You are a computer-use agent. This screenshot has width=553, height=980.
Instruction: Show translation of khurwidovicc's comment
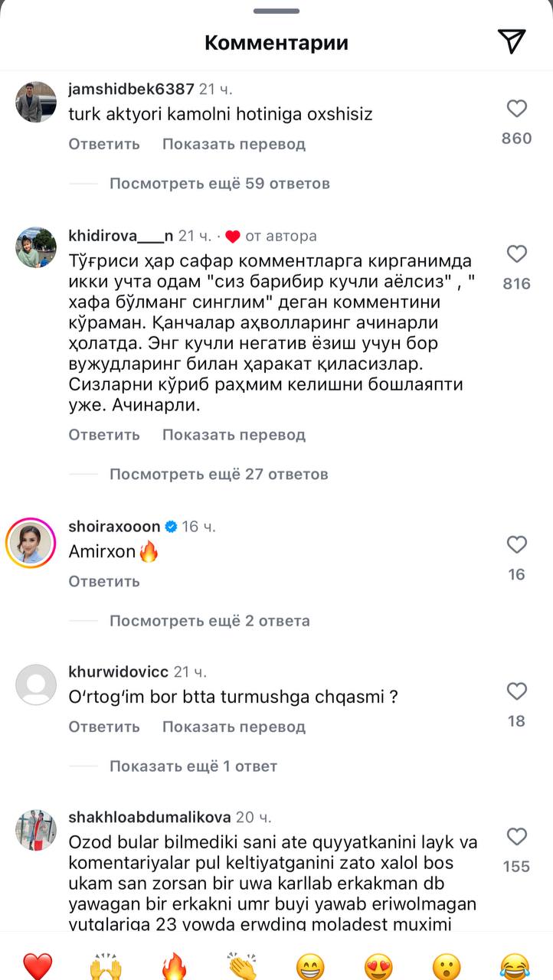pos(234,727)
